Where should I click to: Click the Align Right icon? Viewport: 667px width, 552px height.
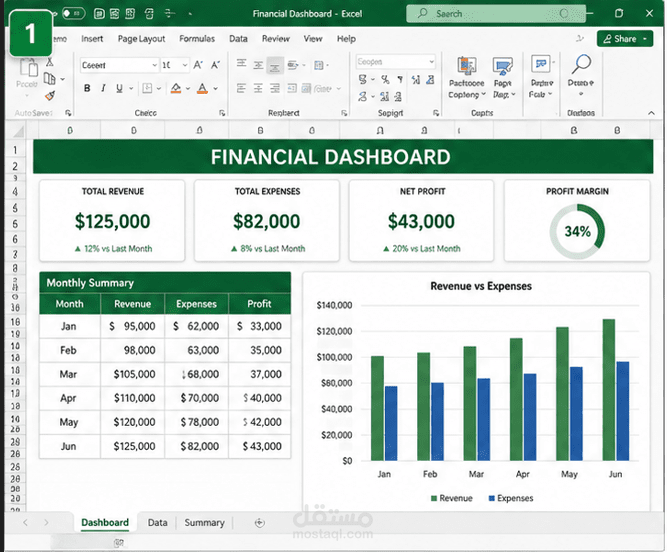point(275,88)
